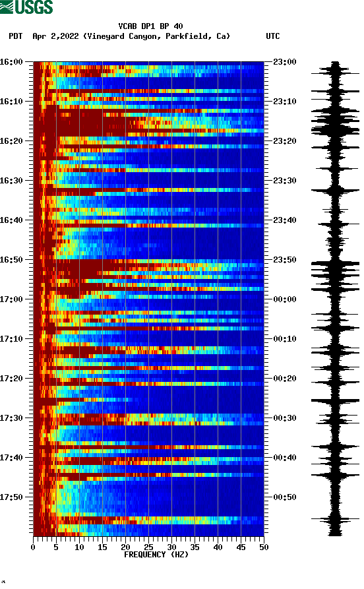364x589 pixels.
Task: Click the USGS logo
Action: click(26, 7)
